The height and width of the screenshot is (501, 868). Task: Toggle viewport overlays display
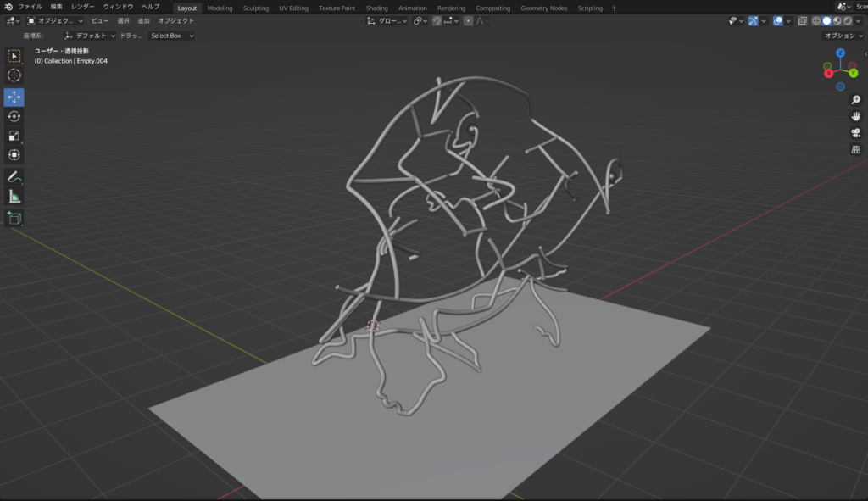click(x=778, y=21)
